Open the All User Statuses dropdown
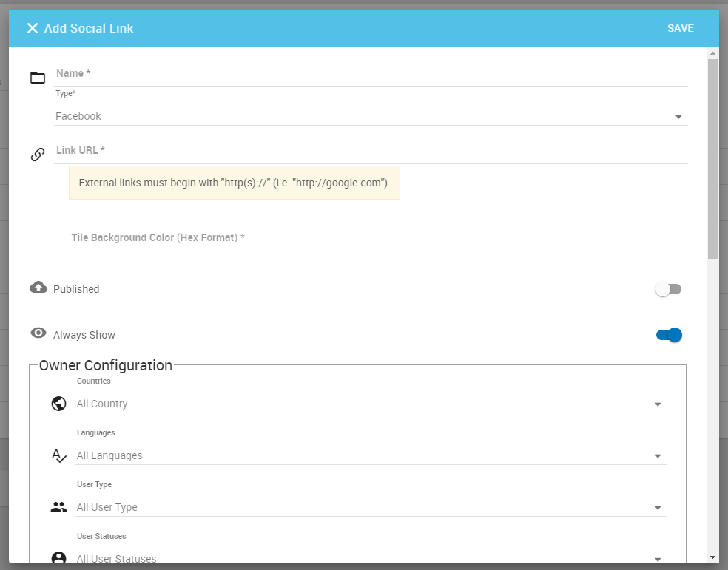The width and height of the screenshot is (728, 570). point(370,558)
